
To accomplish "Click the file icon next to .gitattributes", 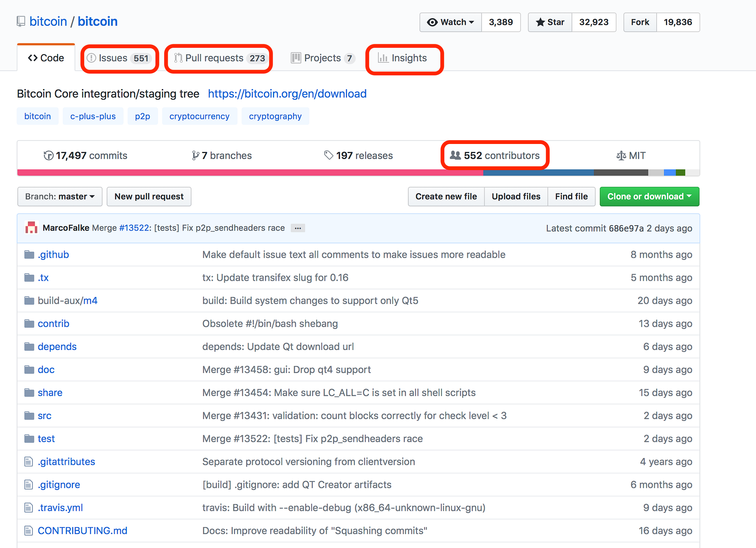I will tap(29, 462).
